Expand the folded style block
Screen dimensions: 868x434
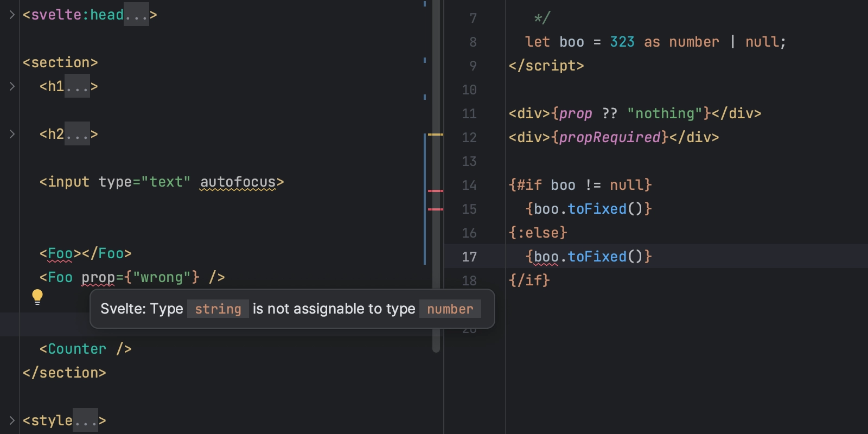click(12, 420)
